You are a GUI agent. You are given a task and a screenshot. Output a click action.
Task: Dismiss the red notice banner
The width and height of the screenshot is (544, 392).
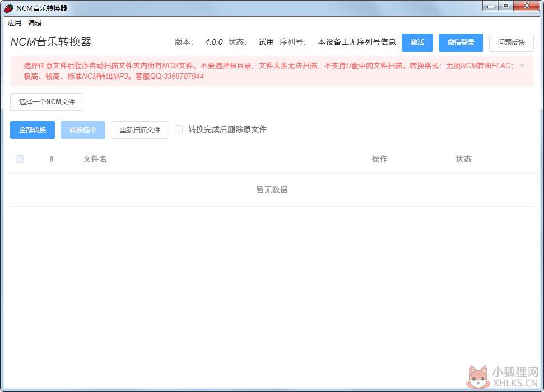point(522,66)
